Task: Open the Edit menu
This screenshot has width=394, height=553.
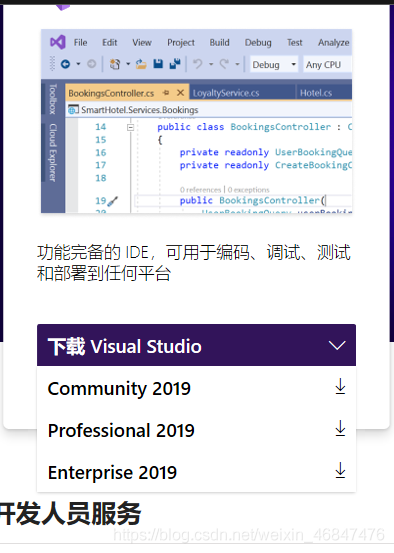Action: coord(110,43)
